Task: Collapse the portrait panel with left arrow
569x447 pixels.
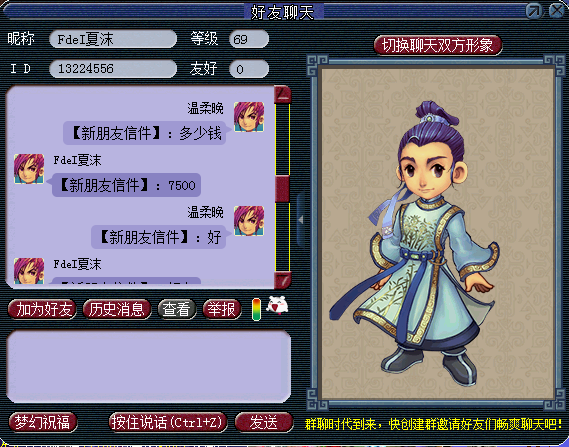Action: click(x=301, y=220)
